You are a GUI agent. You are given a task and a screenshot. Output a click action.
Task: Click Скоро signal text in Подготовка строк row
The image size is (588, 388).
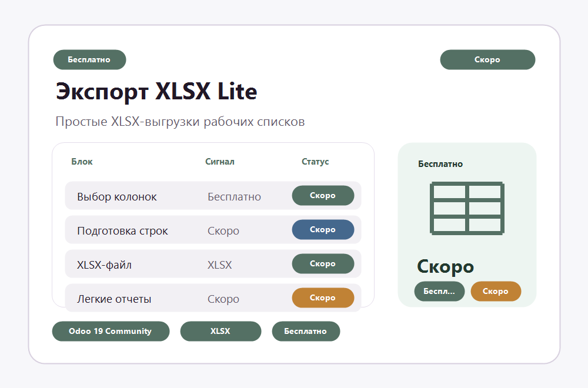pos(223,231)
